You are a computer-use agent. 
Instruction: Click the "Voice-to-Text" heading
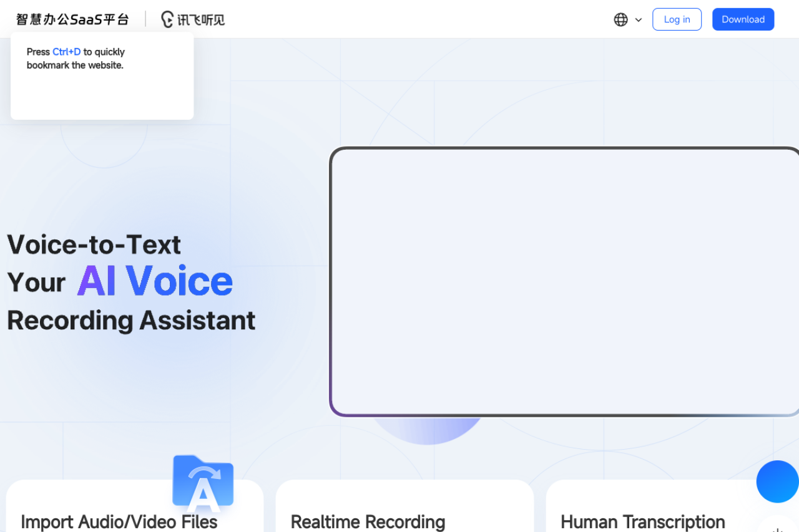tap(94, 244)
